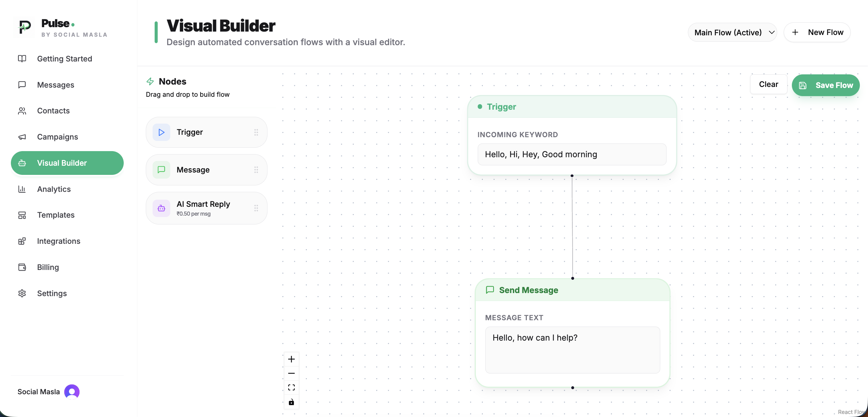The height and width of the screenshot is (417, 868).
Task: Fit the flow to the viewport
Action: coord(291,387)
